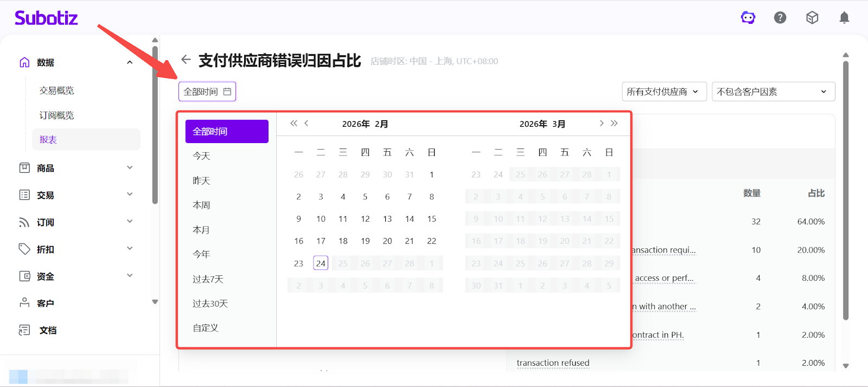
Task: Choose the 本月 preset option
Action: tap(201, 230)
